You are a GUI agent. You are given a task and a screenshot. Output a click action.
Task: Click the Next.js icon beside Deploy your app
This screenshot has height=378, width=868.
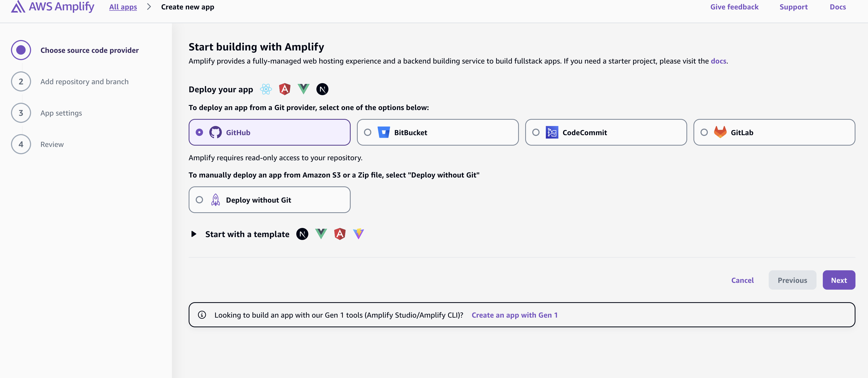322,89
